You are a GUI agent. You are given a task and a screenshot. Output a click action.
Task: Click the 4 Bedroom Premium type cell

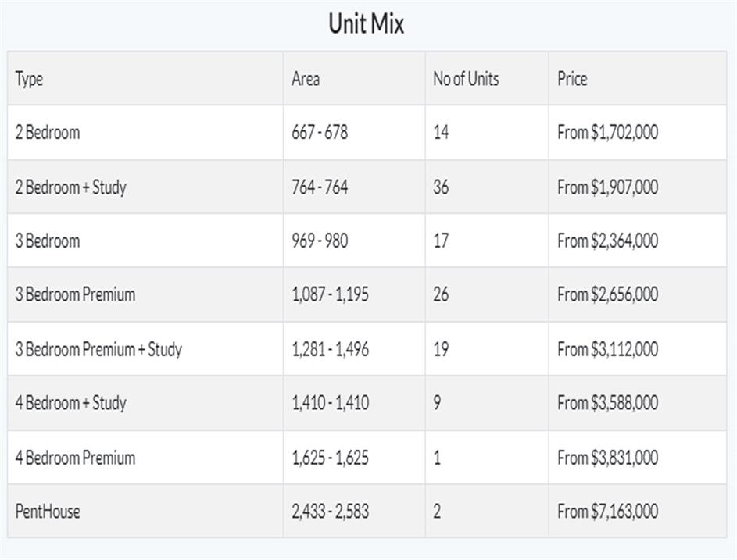pyautogui.click(x=75, y=458)
